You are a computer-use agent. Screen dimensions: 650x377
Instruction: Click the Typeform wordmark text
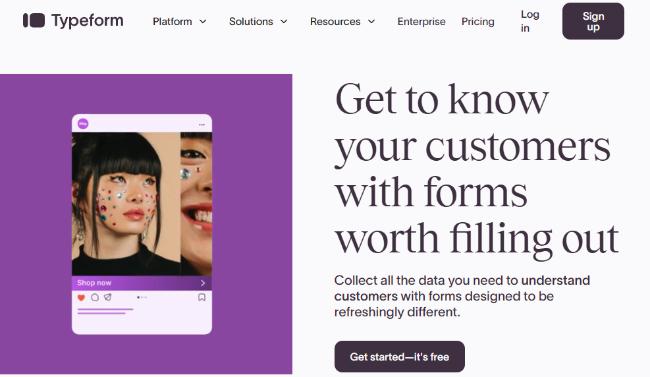tap(87, 21)
